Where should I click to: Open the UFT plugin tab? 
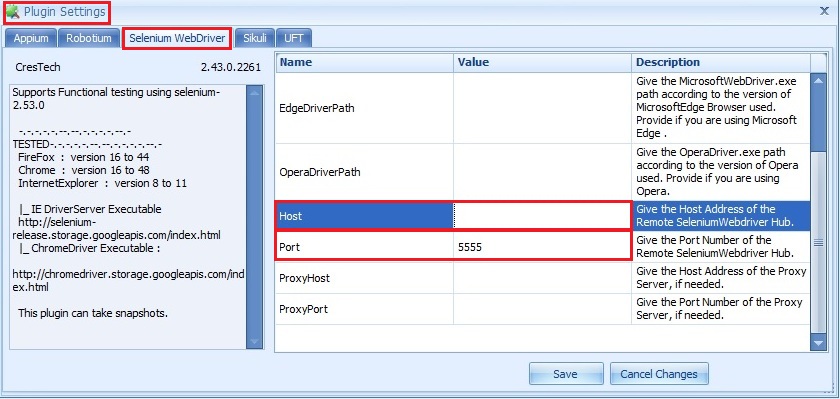[x=294, y=38]
